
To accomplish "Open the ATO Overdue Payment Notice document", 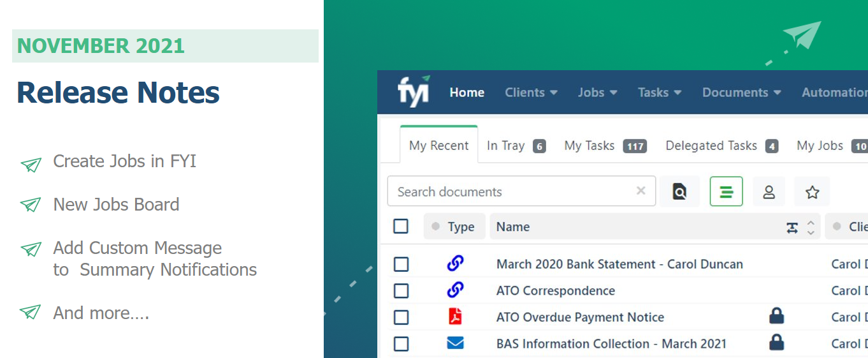I will click(x=580, y=317).
